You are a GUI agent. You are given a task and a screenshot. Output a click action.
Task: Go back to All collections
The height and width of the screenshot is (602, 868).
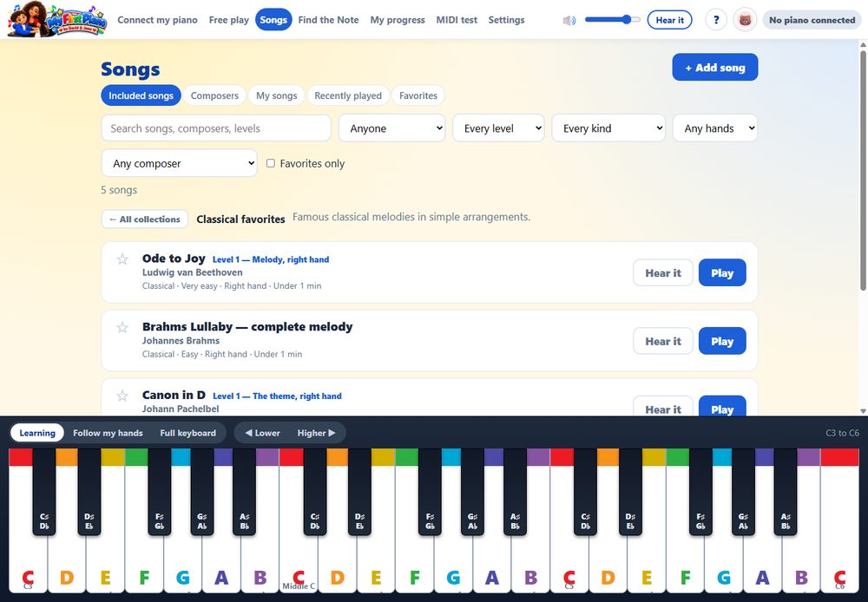coord(145,219)
